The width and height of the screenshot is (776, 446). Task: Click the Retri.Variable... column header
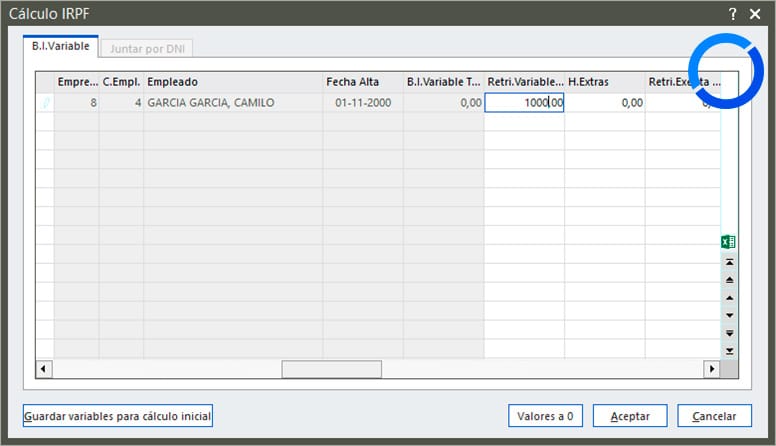(x=524, y=82)
